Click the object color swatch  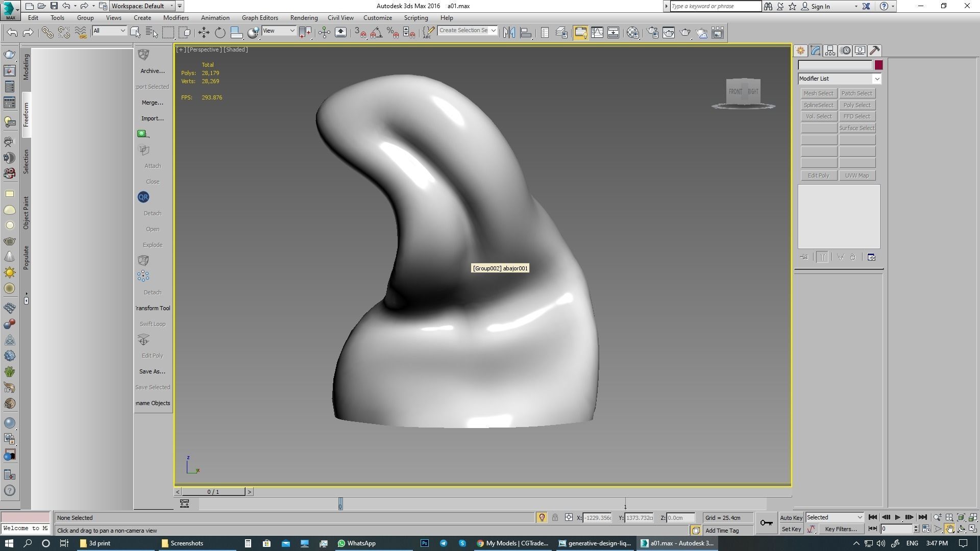(878, 65)
